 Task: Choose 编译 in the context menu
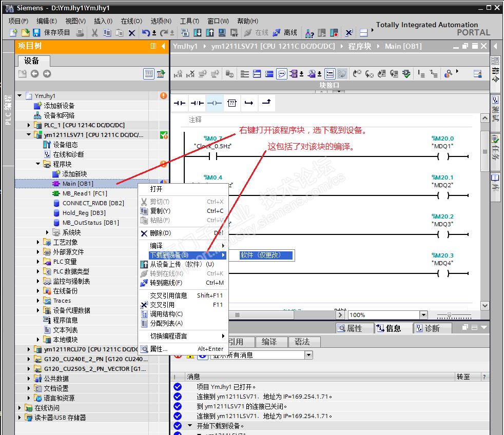point(183,246)
